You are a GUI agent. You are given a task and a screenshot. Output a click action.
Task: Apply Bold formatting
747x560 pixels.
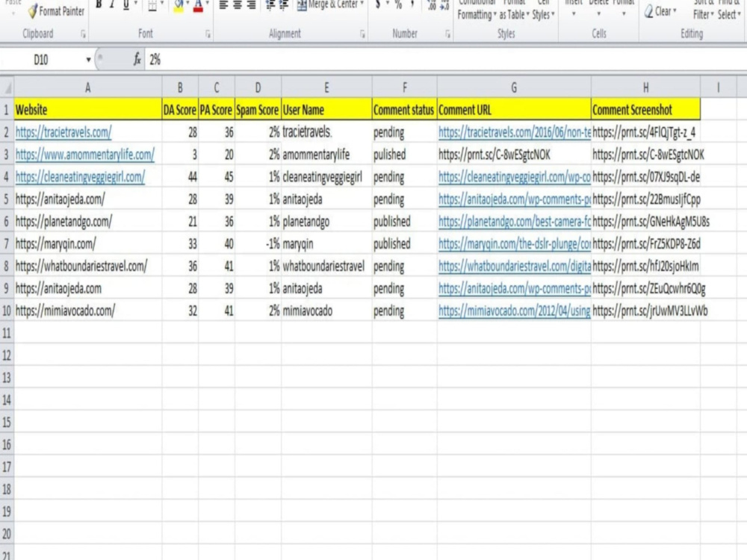click(x=99, y=4)
